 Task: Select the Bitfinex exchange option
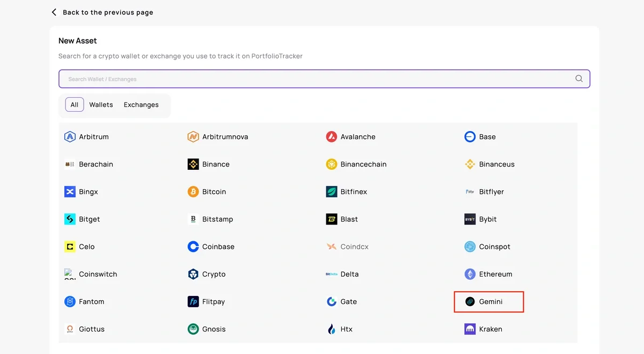click(x=353, y=192)
